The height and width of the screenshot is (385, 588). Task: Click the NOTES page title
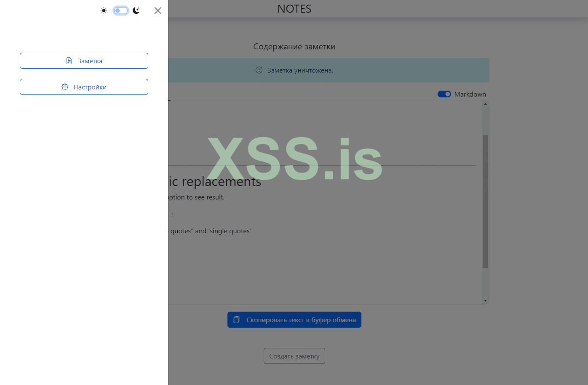pos(294,9)
